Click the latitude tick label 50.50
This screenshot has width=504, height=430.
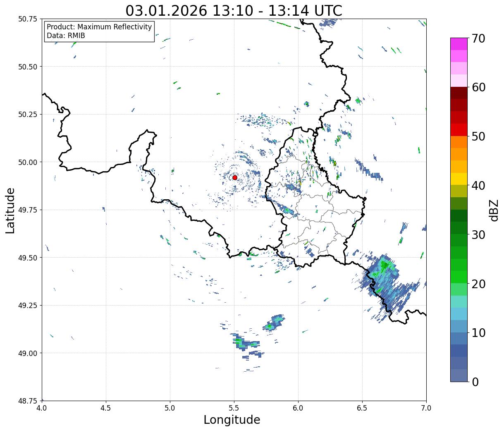(x=27, y=67)
